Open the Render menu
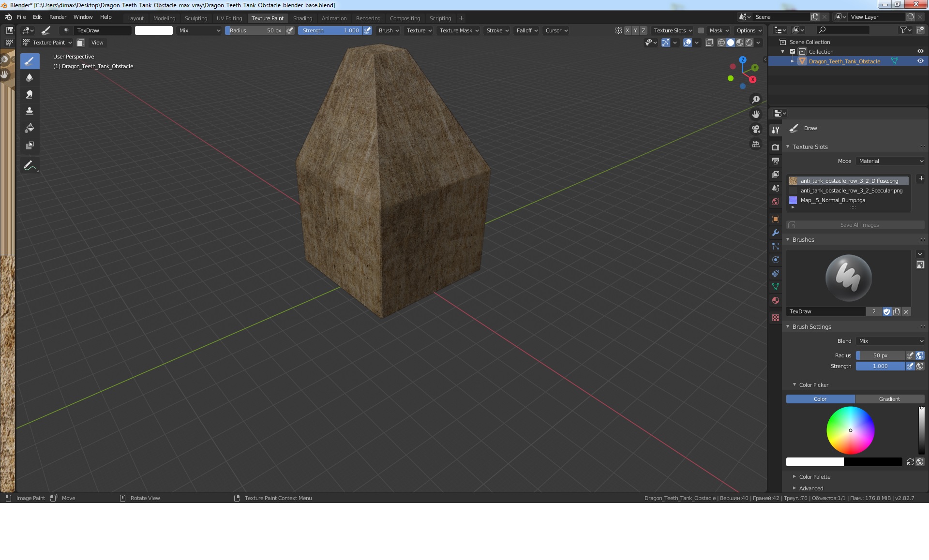This screenshot has height=560, width=929. coord(58,17)
